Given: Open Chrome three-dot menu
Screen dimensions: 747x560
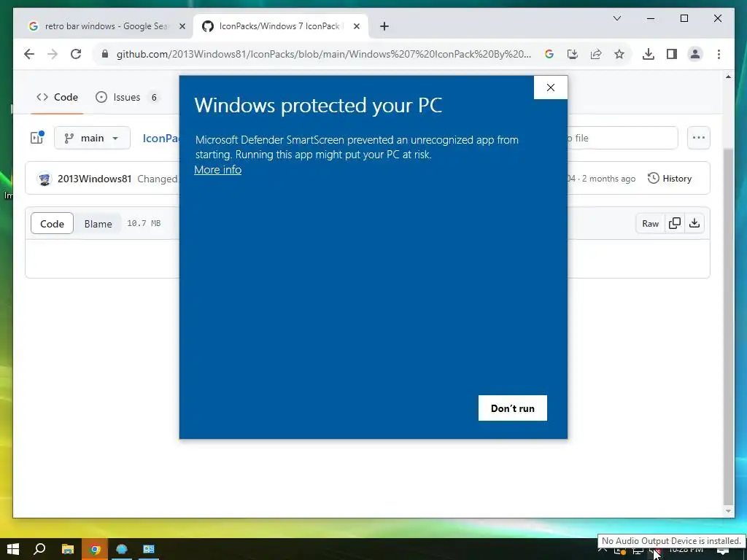Looking at the screenshot, I should point(719,54).
